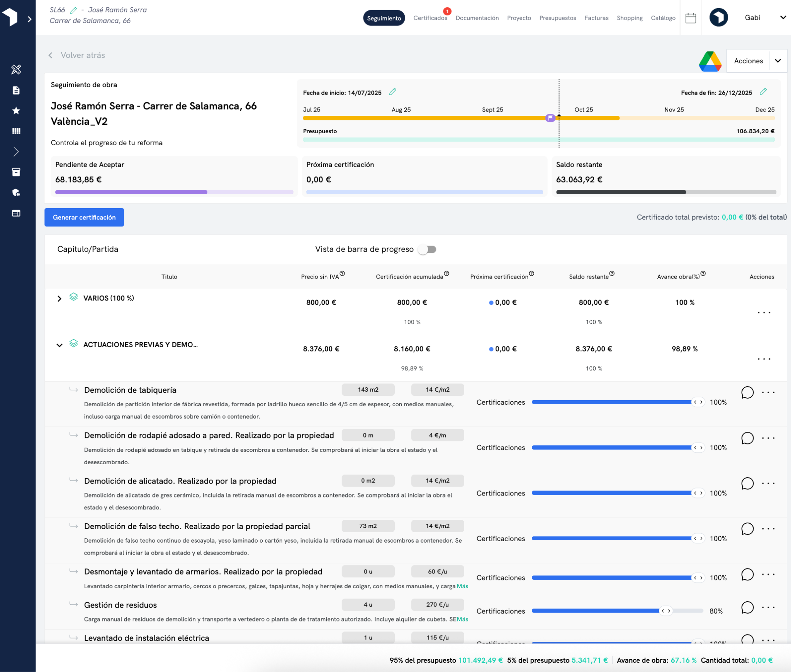Open the Google Drive icon
The image size is (791, 672).
tap(710, 61)
